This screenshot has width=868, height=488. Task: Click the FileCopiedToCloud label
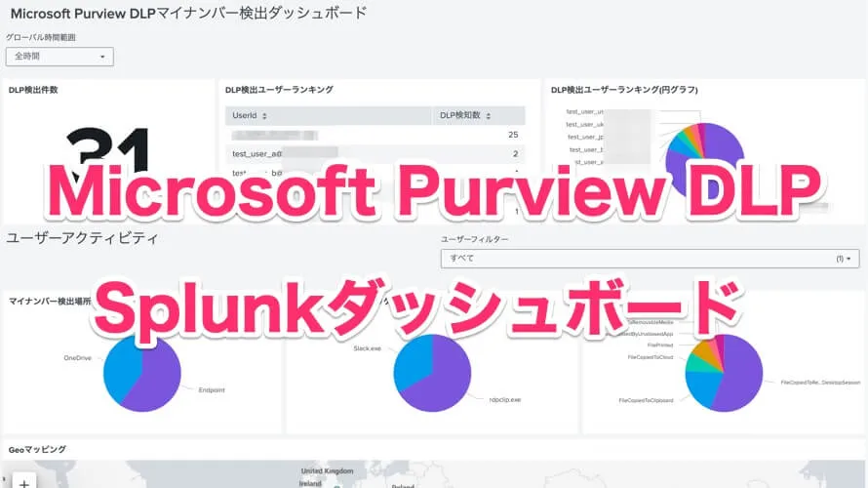tap(651, 357)
